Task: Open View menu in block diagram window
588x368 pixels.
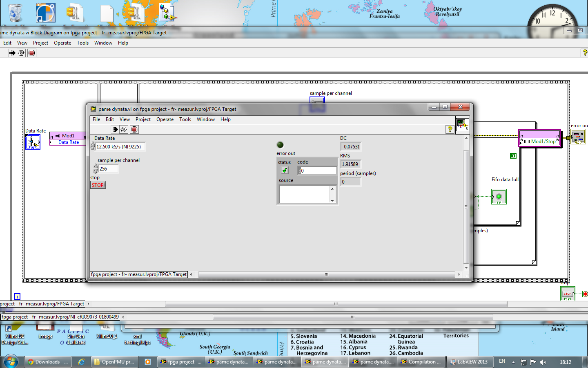Action: point(22,43)
